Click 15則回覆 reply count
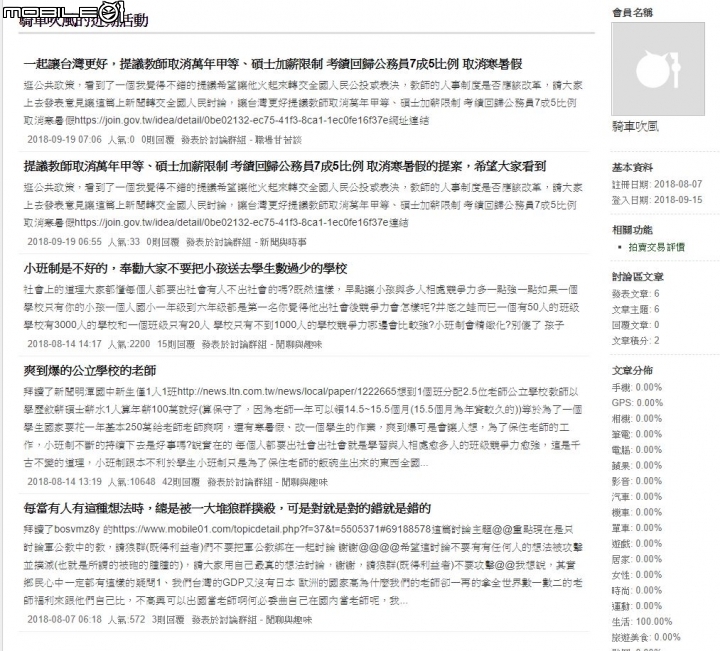 (176, 344)
